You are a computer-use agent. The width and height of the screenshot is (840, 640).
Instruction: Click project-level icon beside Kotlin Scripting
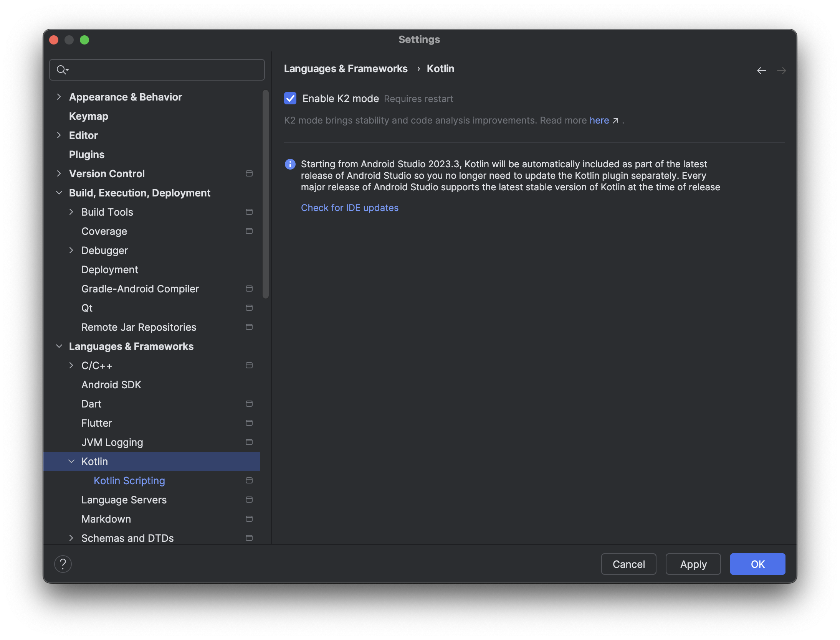249,480
